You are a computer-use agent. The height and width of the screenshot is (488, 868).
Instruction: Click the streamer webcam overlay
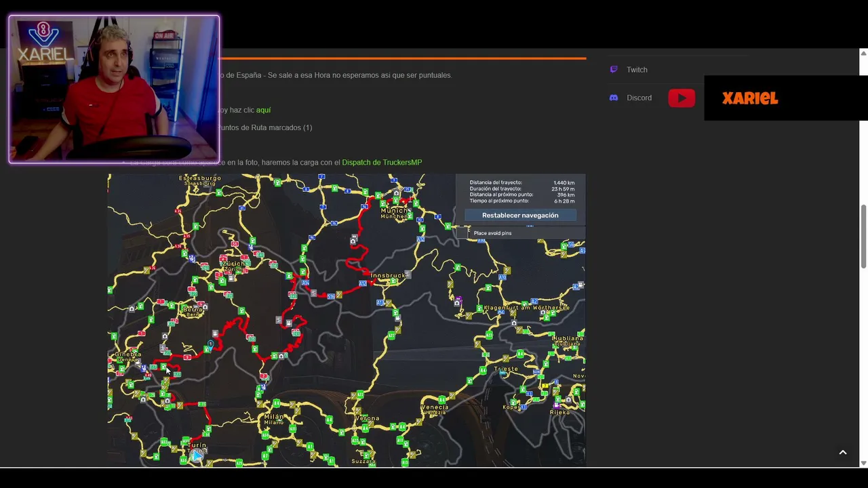114,89
